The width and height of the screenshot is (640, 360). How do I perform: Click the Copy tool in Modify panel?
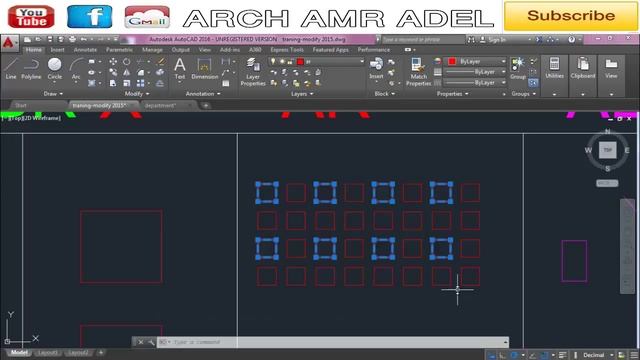click(113, 72)
